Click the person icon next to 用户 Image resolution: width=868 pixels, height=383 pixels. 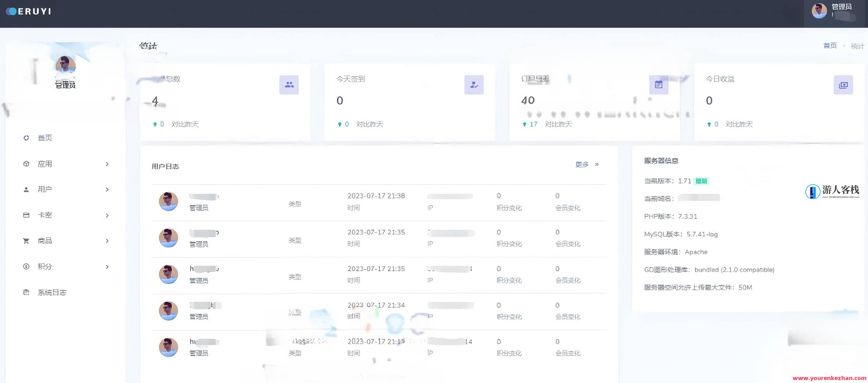(x=26, y=189)
